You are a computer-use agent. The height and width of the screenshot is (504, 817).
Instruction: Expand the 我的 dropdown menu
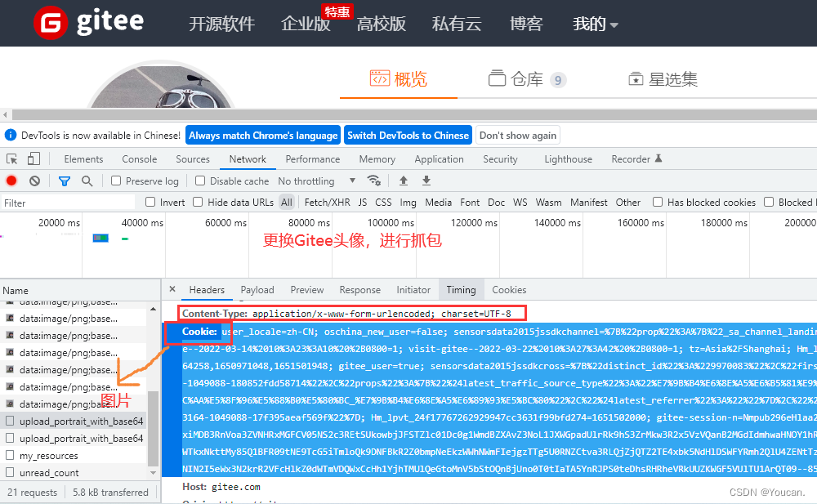click(x=596, y=24)
